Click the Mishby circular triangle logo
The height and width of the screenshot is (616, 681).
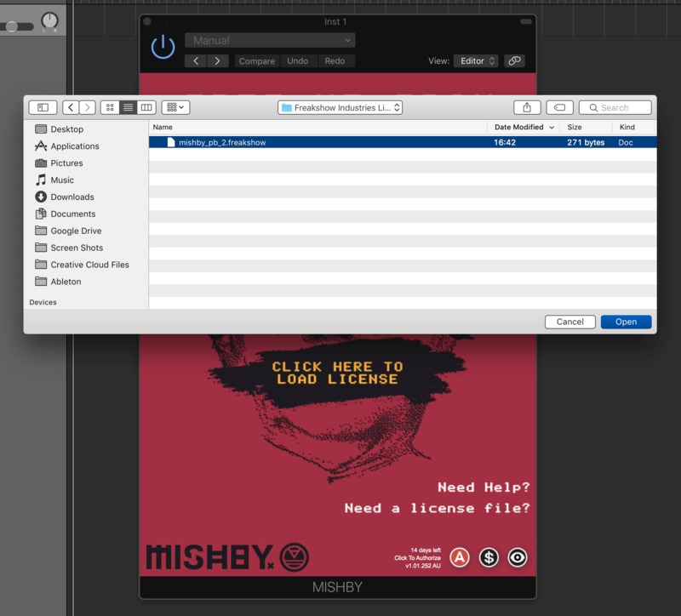point(294,557)
